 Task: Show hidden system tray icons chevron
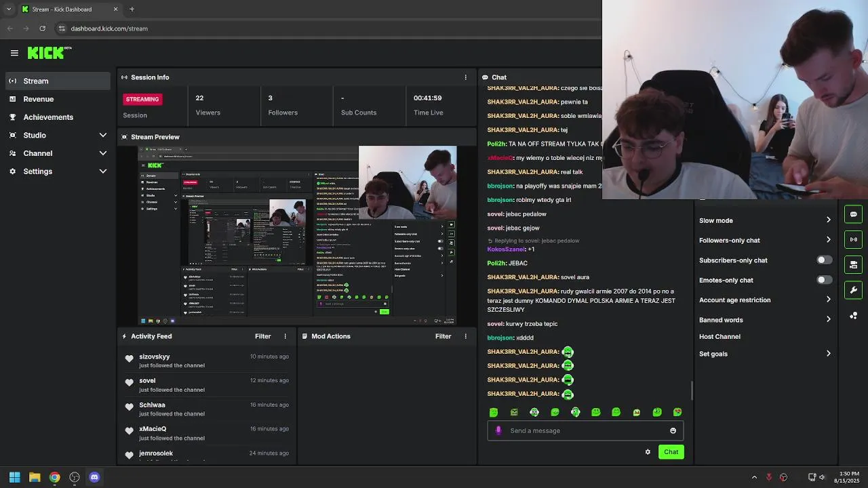[x=754, y=477]
